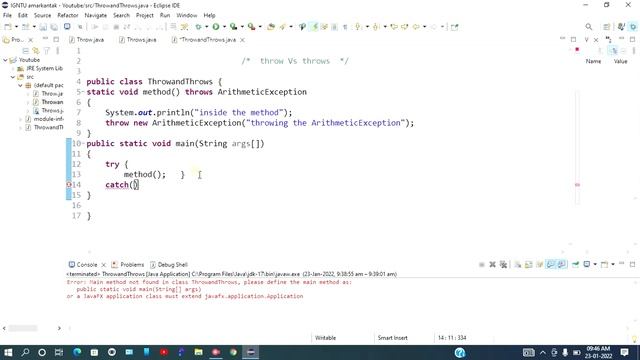640x360 pixels.
Task: Open the Refactor menu
Action: [68, 16]
